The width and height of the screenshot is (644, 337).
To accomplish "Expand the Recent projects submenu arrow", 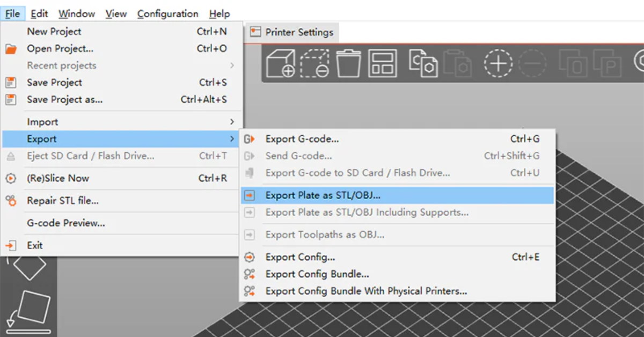I will [x=232, y=65].
